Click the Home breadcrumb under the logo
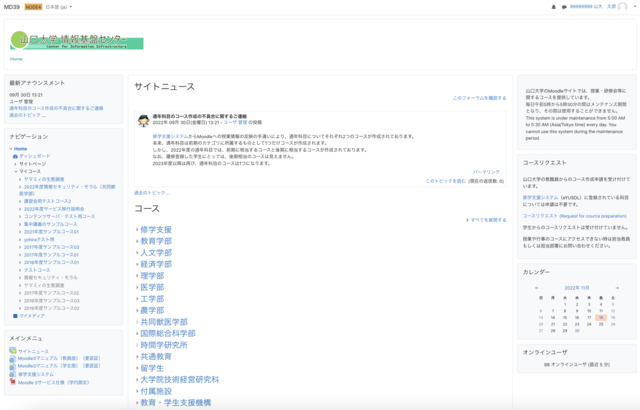The width and height of the screenshot is (640, 410). click(x=16, y=59)
